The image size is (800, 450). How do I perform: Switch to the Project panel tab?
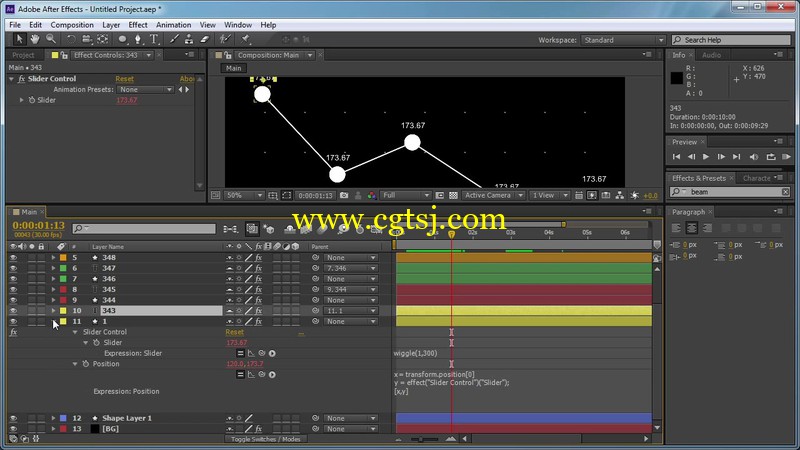click(23, 55)
